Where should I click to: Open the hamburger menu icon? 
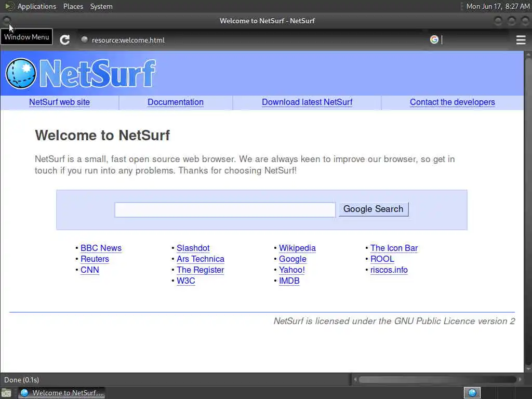(x=521, y=40)
